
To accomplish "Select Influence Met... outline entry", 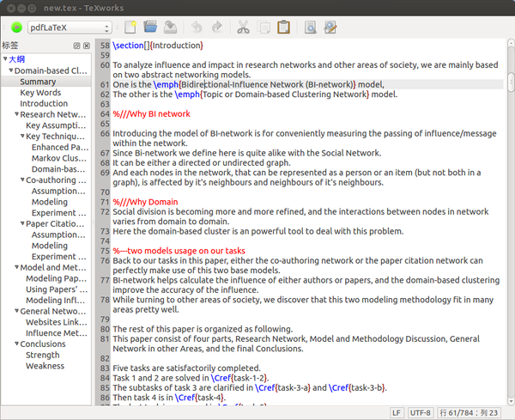I will click(57, 333).
